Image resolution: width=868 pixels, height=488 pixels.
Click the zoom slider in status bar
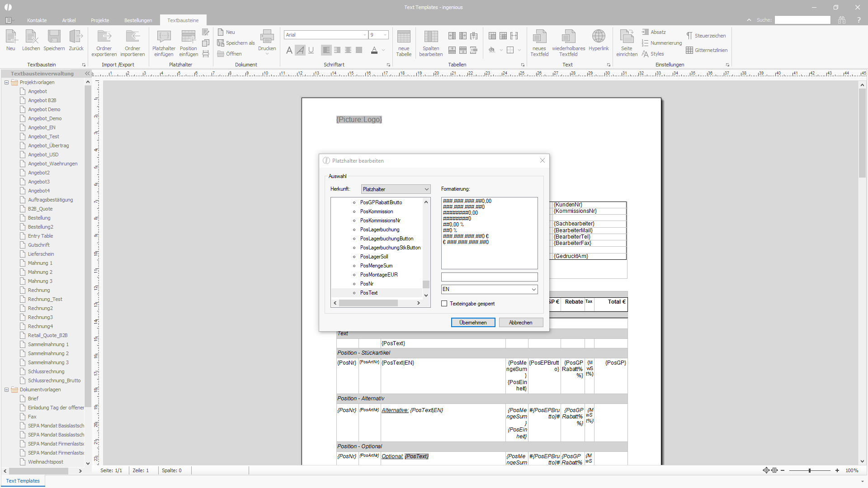click(809, 470)
